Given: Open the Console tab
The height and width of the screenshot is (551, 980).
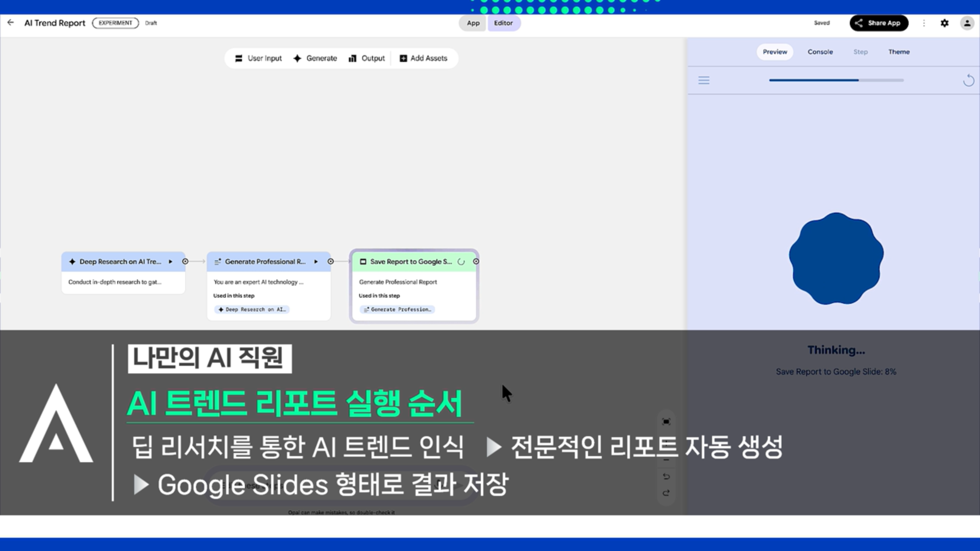Looking at the screenshot, I should pos(820,52).
